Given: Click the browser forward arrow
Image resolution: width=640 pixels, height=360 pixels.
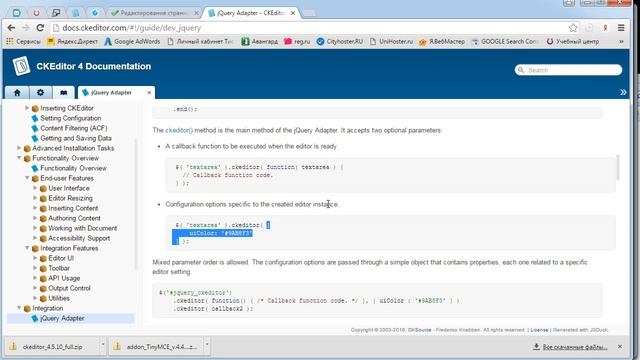Looking at the screenshot, I should coord(25,28).
